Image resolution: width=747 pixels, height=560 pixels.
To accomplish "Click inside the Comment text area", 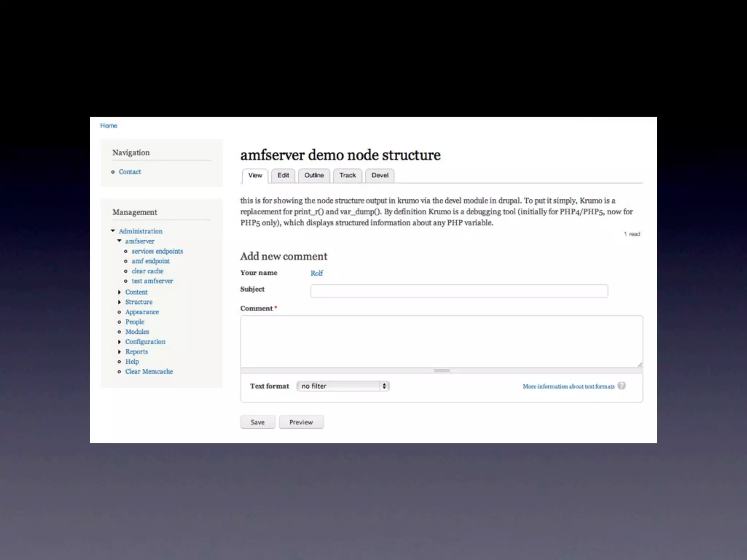I will (441, 341).
